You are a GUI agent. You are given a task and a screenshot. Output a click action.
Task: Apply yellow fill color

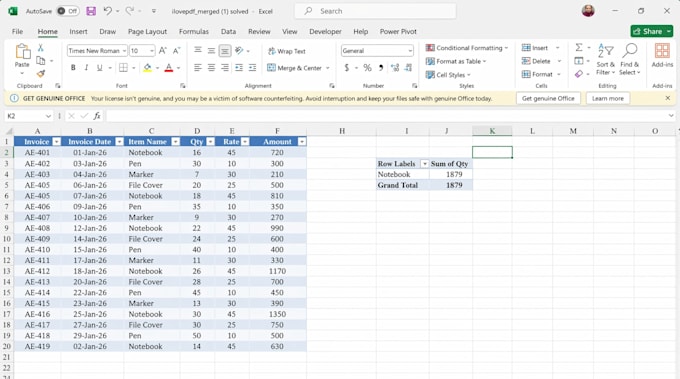coord(147,68)
